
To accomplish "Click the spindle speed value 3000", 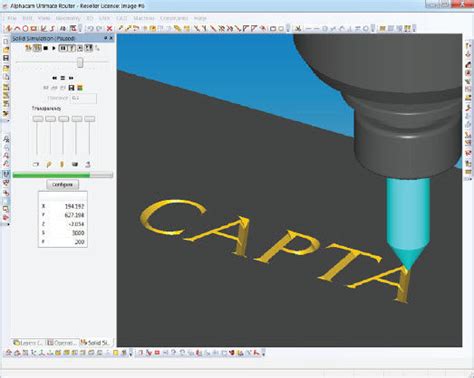I will (78, 233).
